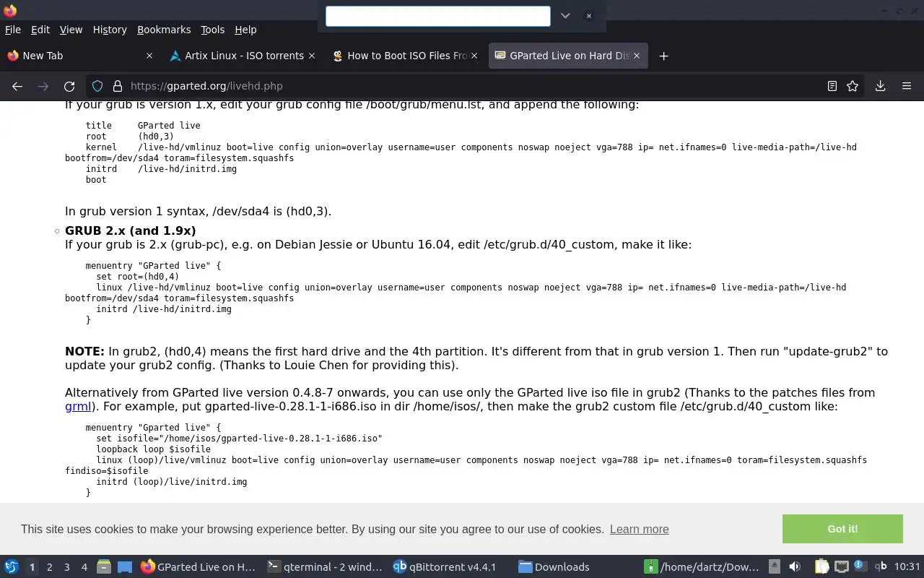Reload the current page

tap(69, 86)
